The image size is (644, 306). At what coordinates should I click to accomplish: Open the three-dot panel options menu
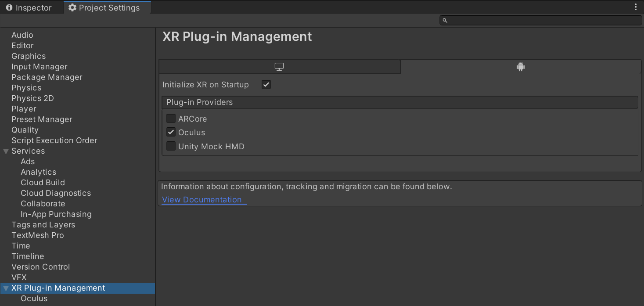tap(636, 7)
